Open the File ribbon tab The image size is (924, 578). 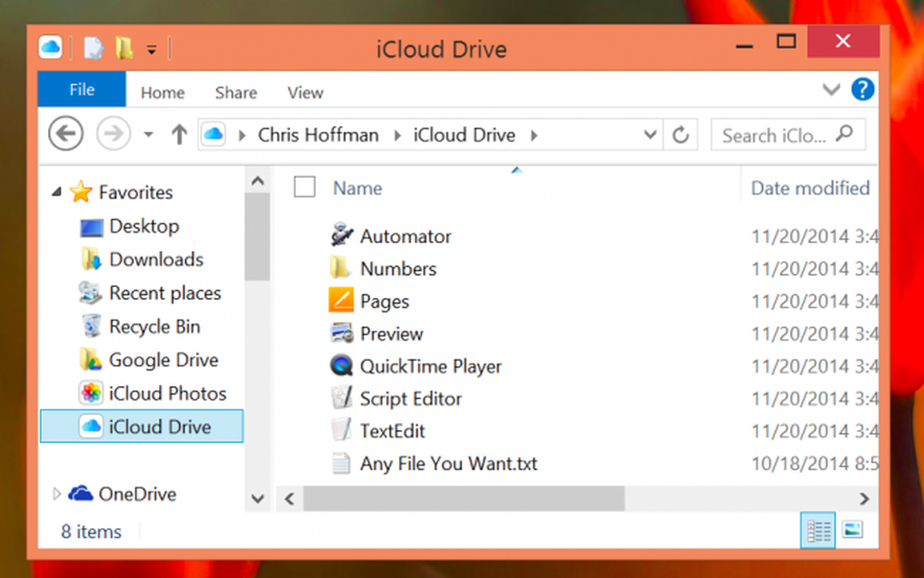coord(81,90)
